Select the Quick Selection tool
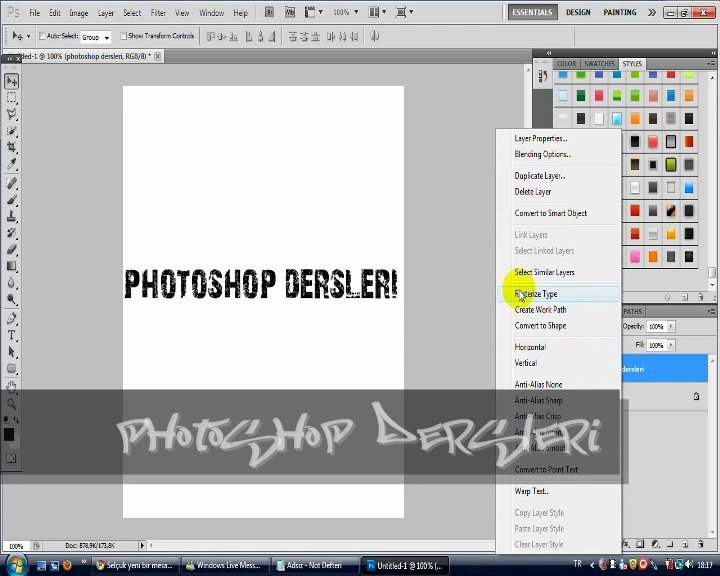This screenshot has width=720, height=576. [12, 131]
